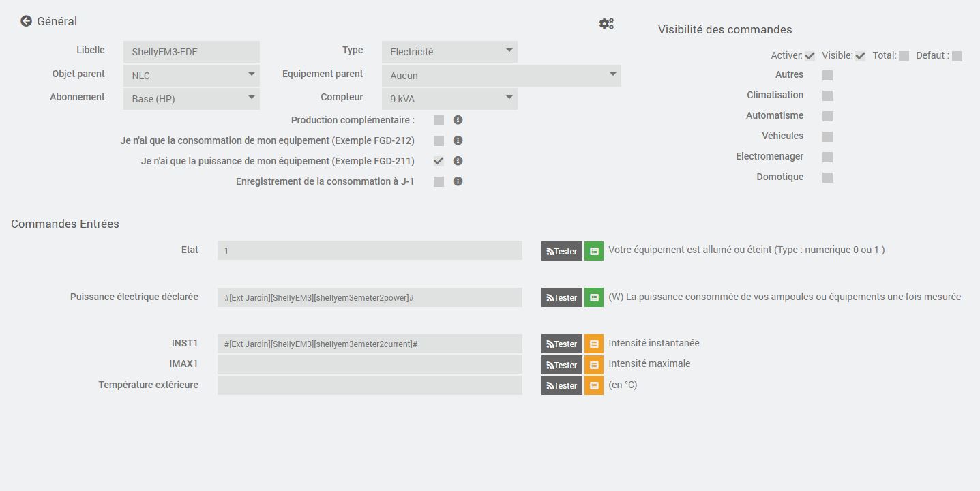Click info icon for FGD-212 consumption option
980x491 pixels.
[458, 140]
